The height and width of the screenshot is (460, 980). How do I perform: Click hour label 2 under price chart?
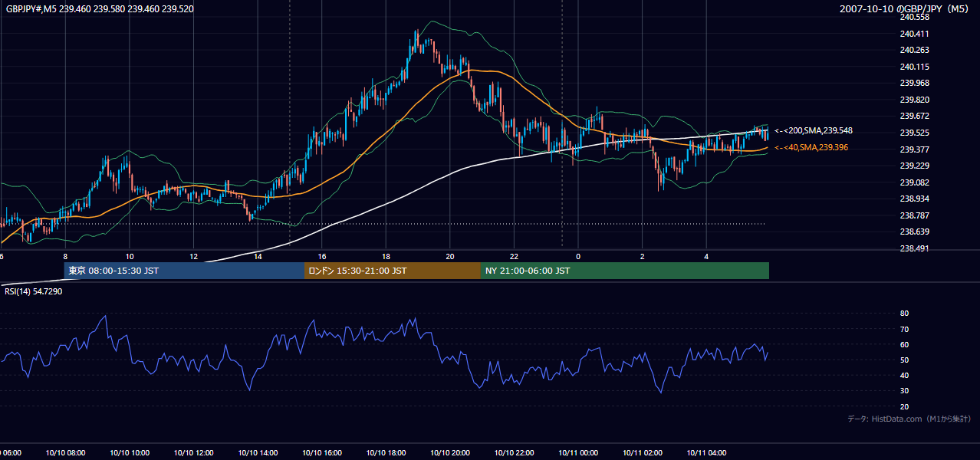click(x=643, y=256)
